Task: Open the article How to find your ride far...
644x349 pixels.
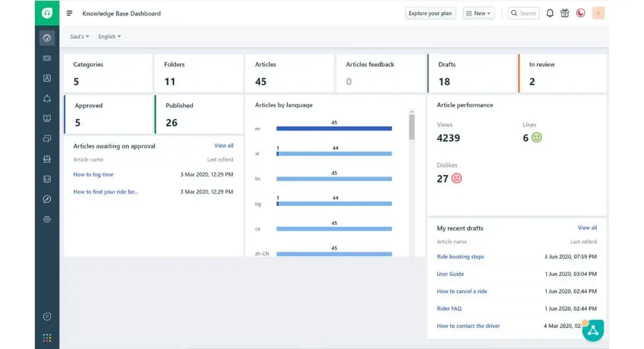Action: point(106,192)
